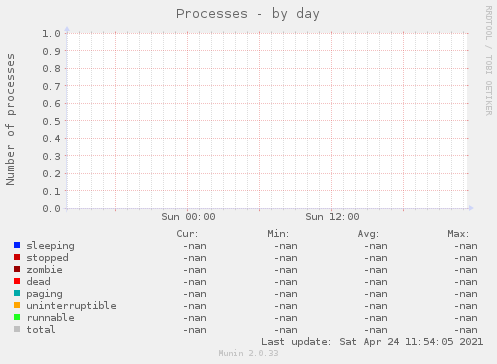Image resolution: width=497 pixels, height=364 pixels.
Task: Click the 'Number of processes' axis label
Action: click(10, 119)
